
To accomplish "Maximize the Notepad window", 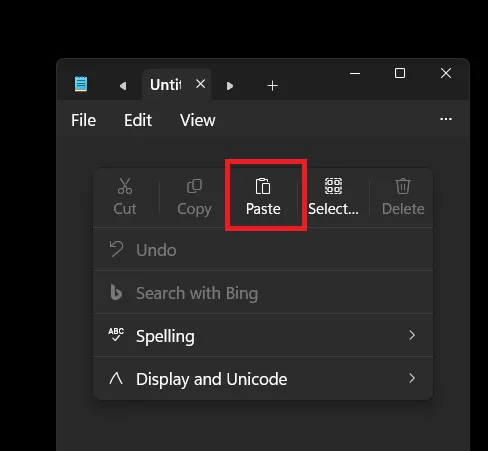I will [x=400, y=73].
